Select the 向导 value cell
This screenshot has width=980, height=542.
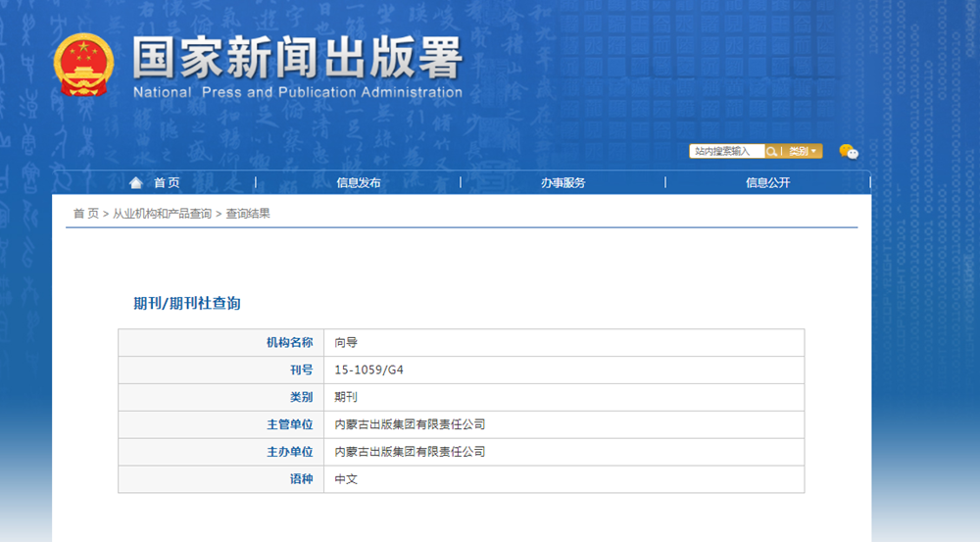pos(563,343)
